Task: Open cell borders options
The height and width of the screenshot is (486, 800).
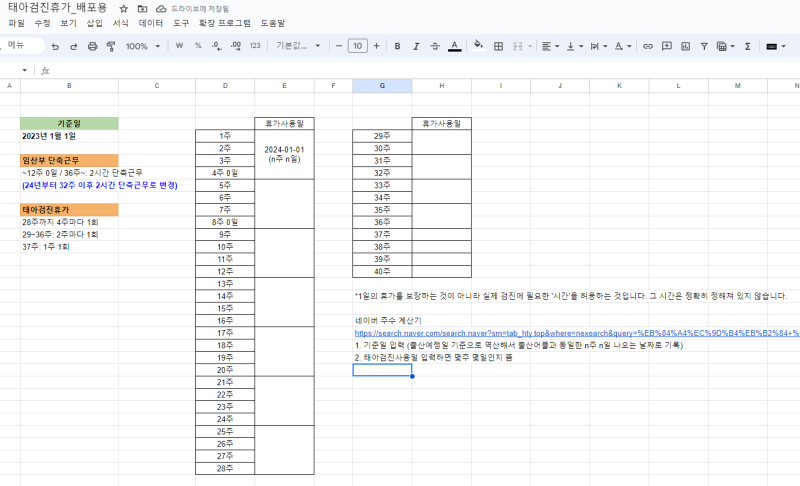Action: pyautogui.click(x=498, y=46)
